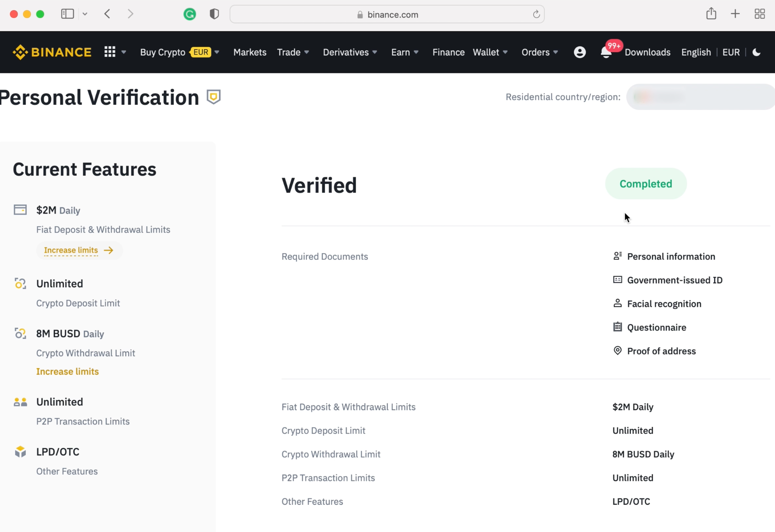Expand the Wallet dropdown arrow
775x532 pixels.
click(505, 52)
